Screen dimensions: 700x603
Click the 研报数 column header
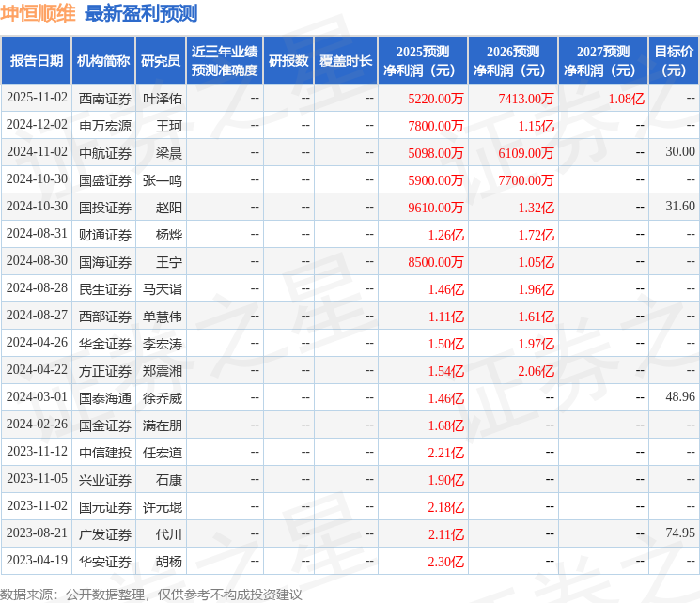pos(288,61)
